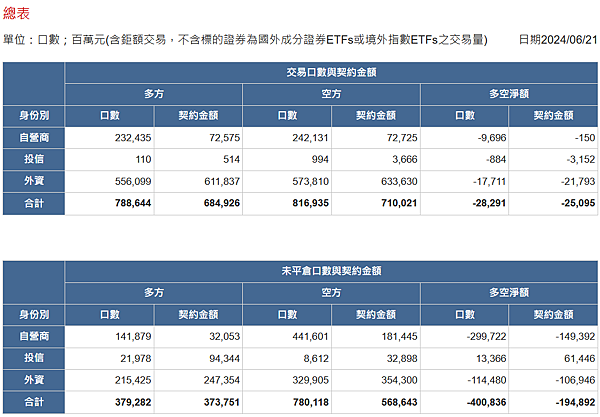Click the cell showing 215,425

[109, 380]
